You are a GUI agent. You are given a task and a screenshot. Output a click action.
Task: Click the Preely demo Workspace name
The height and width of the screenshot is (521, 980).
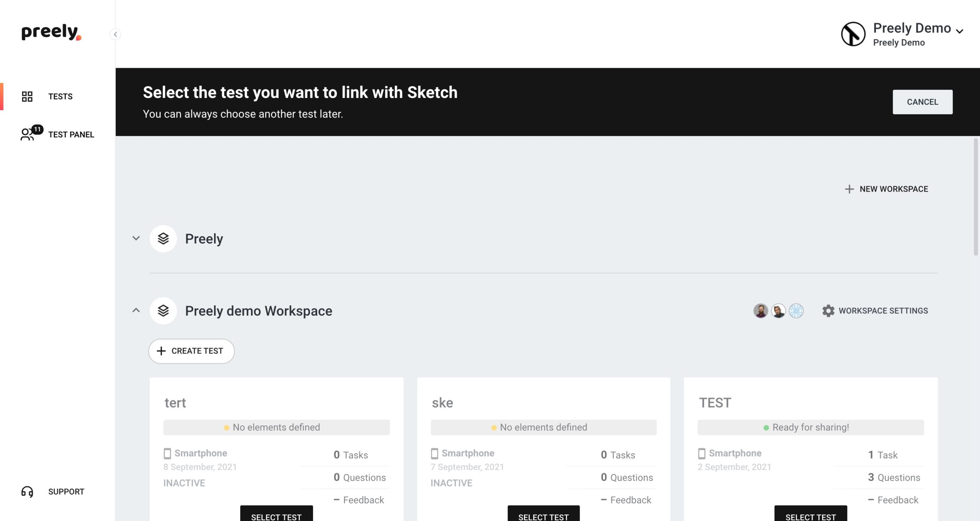pos(259,311)
